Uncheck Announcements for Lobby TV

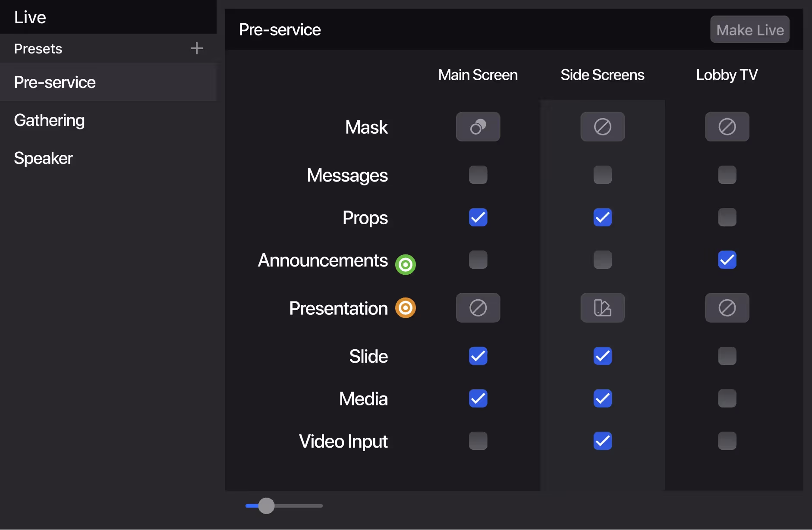(x=727, y=260)
